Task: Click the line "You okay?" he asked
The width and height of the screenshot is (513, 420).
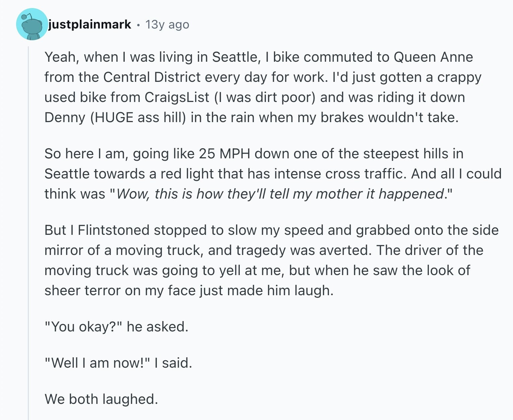Action: (116, 327)
